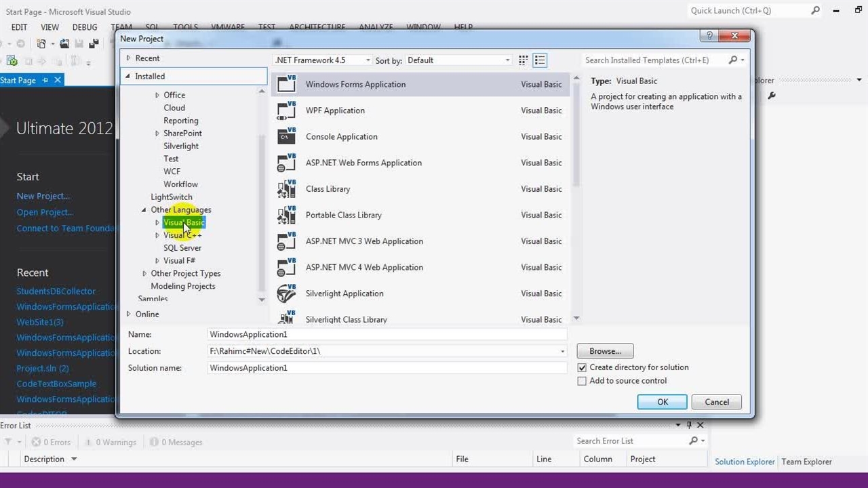Expand the Online templates section
This screenshot has height=488, width=868.
(x=128, y=314)
